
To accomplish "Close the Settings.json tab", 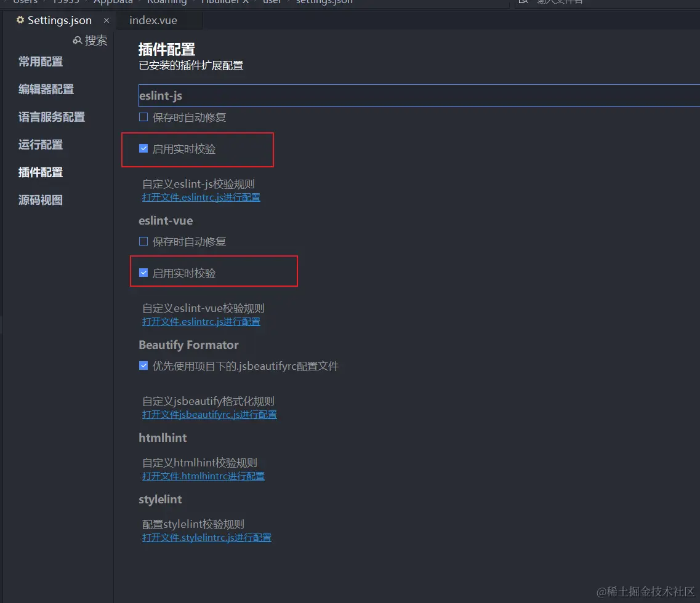I will coord(107,20).
